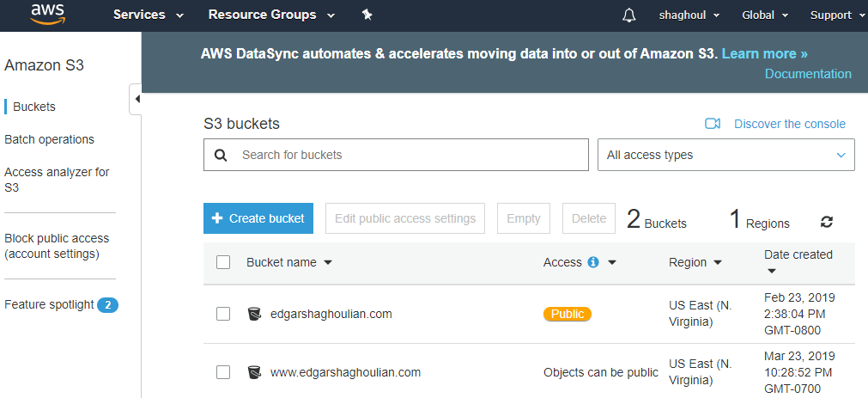Open the notifications bell icon
This screenshot has height=398, width=868.
click(628, 15)
